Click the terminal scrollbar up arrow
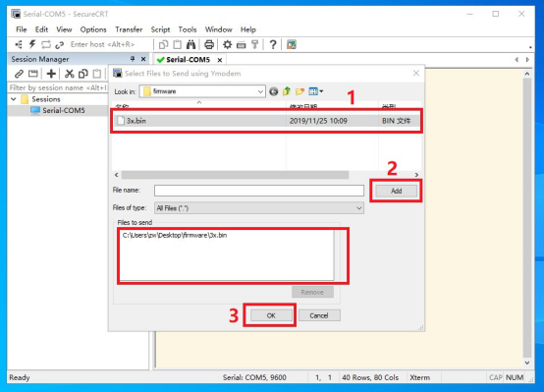 (527, 74)
